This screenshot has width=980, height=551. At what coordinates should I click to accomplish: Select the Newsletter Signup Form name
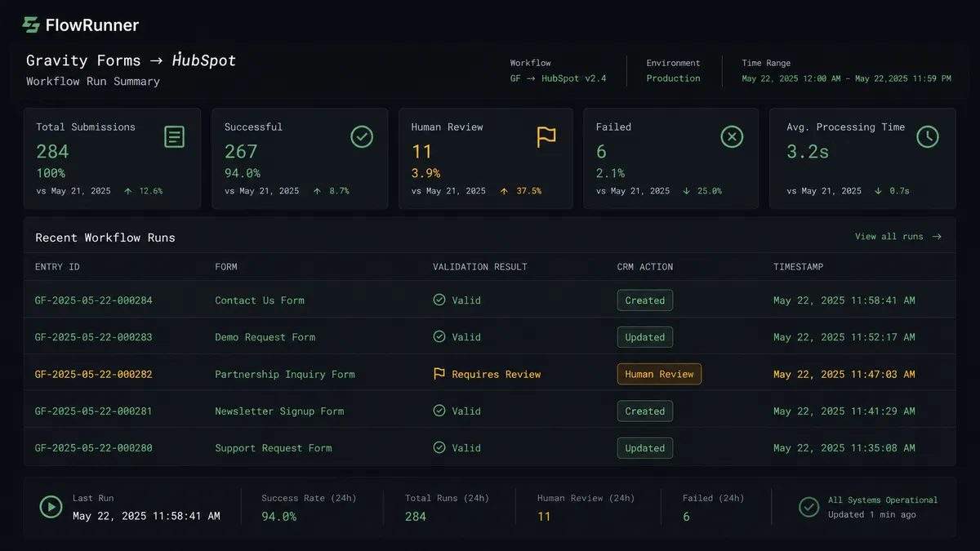pyautogui.click(x=279, y=411)
